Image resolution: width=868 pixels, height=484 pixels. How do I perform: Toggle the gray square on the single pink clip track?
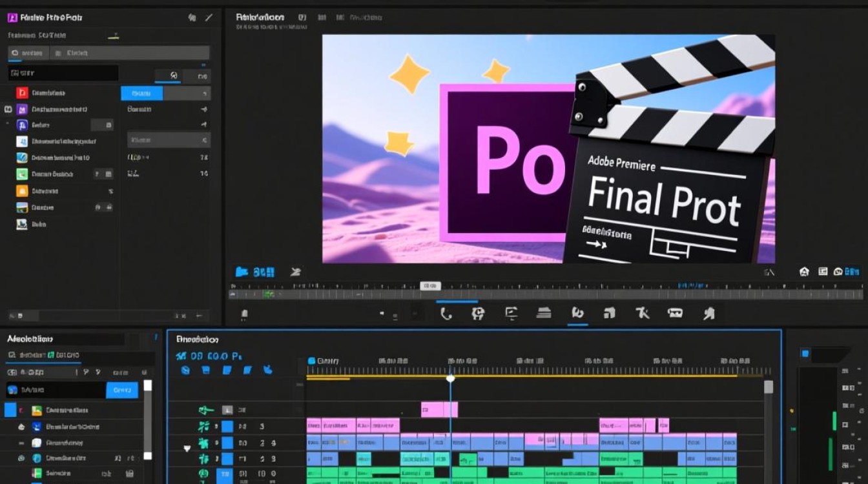pyautogui.click(x=227, y=410)
